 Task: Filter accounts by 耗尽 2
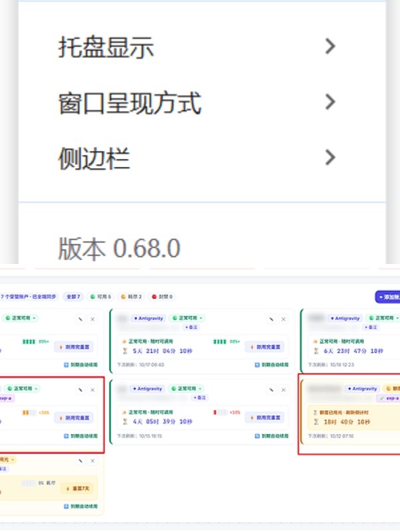pos(131,297)
